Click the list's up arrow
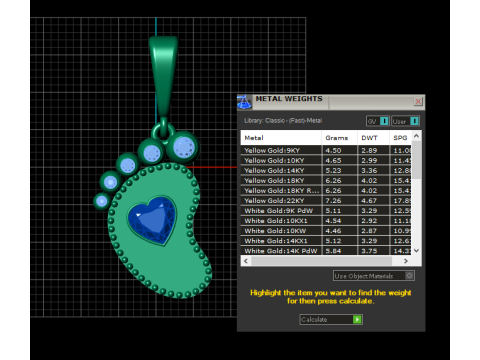This screenshot has width=480, height=360. pos(416,136)
